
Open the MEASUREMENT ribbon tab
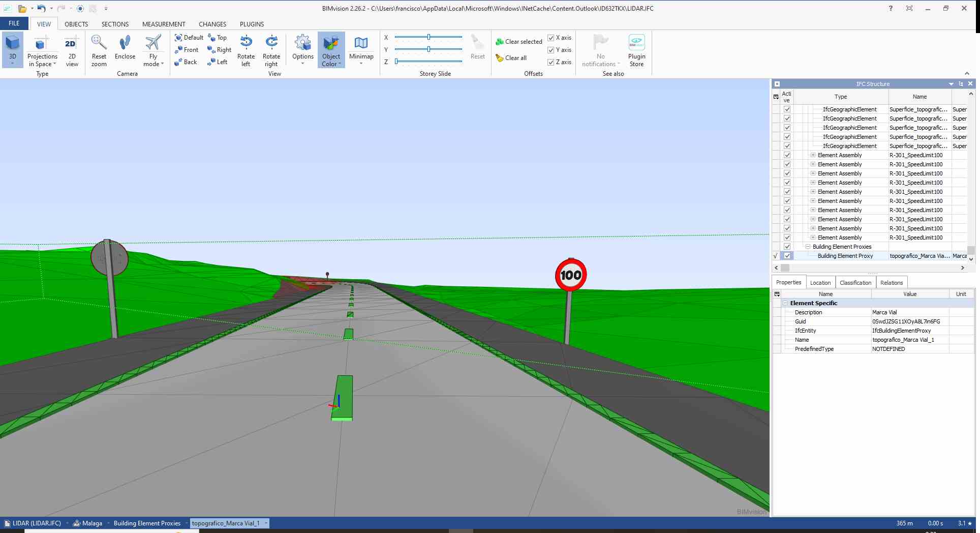click(164, 24)
